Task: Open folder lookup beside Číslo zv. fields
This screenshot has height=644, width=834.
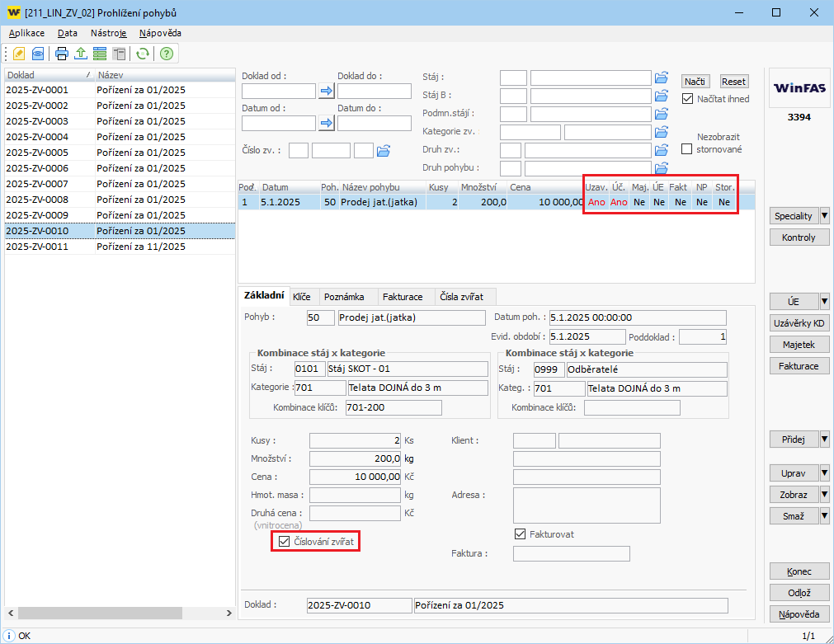Action: click(x=383, y=150)
